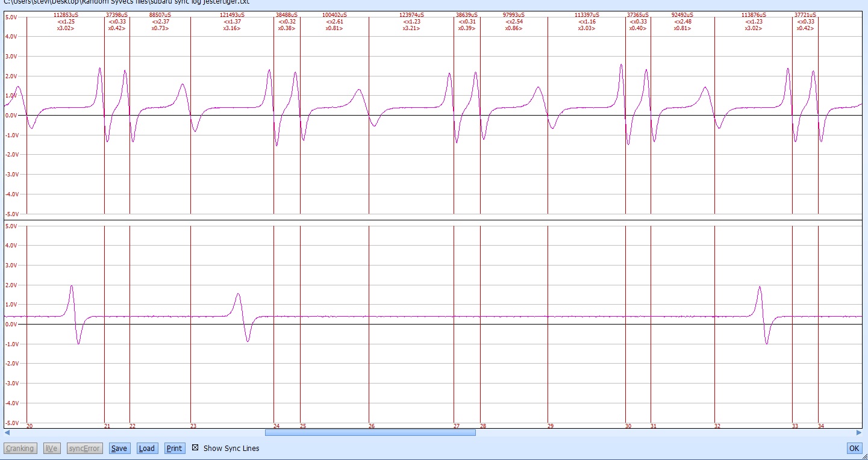
Task: Click the 121493uS timing label
Action: coord(232,14)
